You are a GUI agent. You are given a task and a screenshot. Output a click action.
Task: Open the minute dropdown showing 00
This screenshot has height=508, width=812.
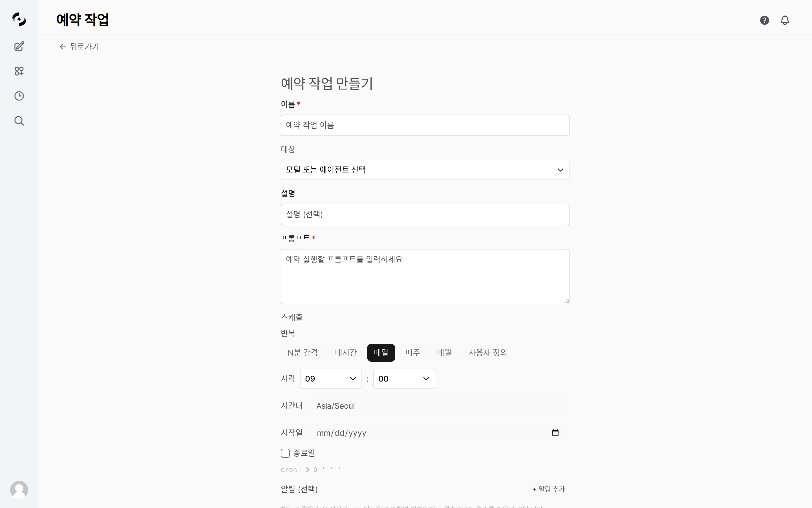404,379
